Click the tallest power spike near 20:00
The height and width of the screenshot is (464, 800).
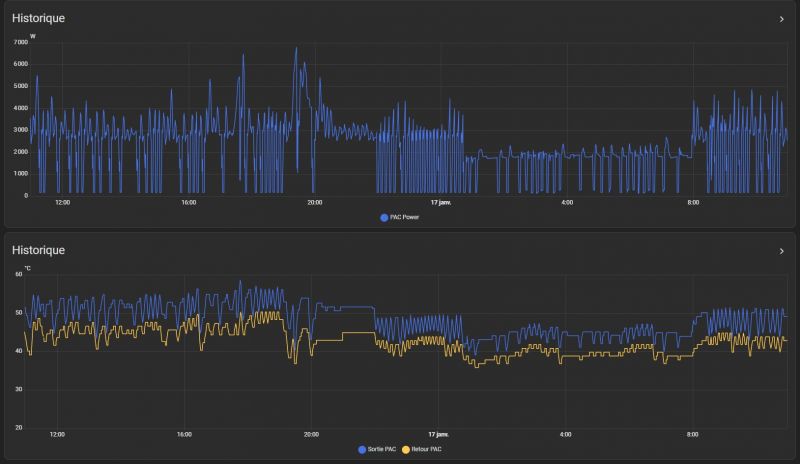pos(296,49)
